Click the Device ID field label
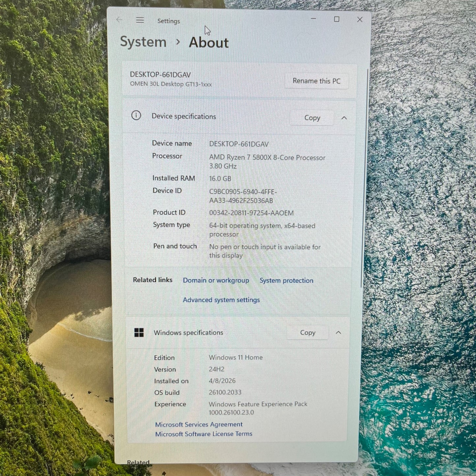This screenshot has width=476, height=476. coord(167,191)
